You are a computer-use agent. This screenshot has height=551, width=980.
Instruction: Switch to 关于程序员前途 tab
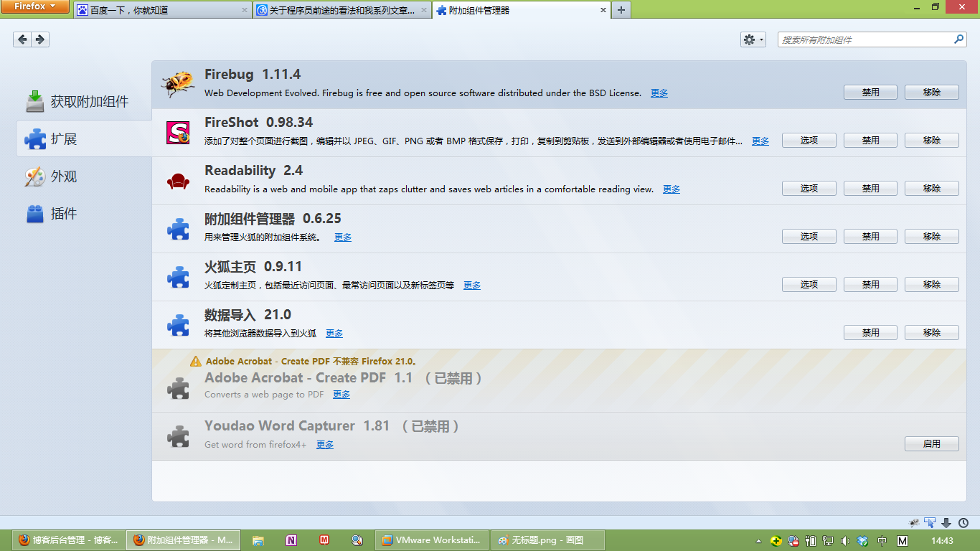coord(342,10)
